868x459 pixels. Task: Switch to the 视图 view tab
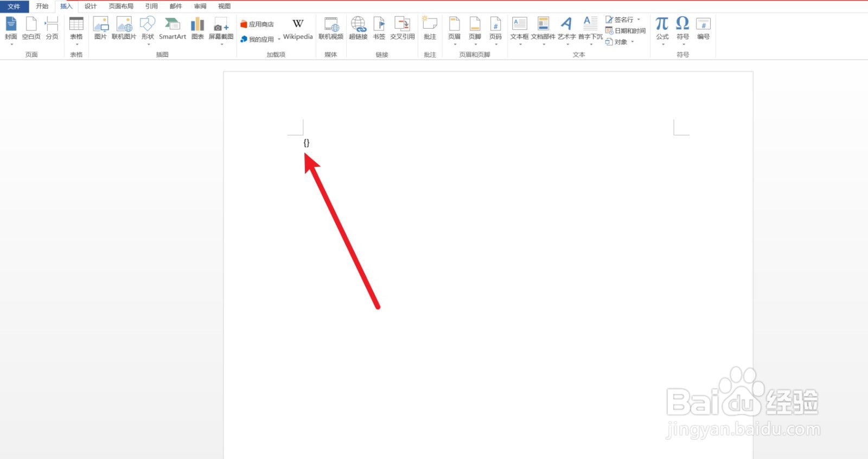click(x=224, y=7)
